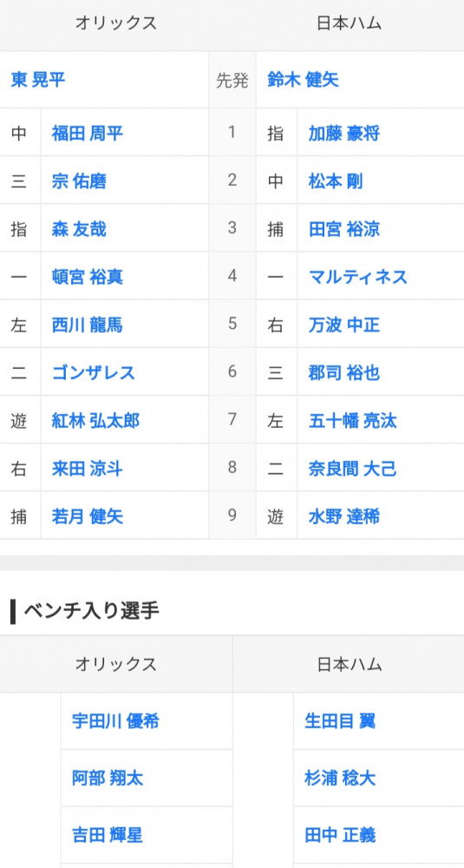This screenshot has height=868, width=464.
Task: Open cleanup hitter マルティネス profile
Action: tap(358, 277)
